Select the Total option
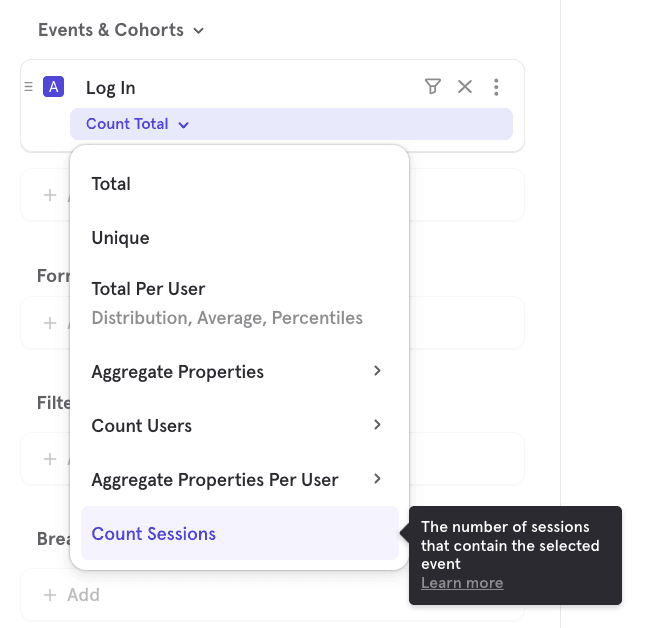This screenshot has height=628, width=658. pyautogui.click(x=111, y=184)
